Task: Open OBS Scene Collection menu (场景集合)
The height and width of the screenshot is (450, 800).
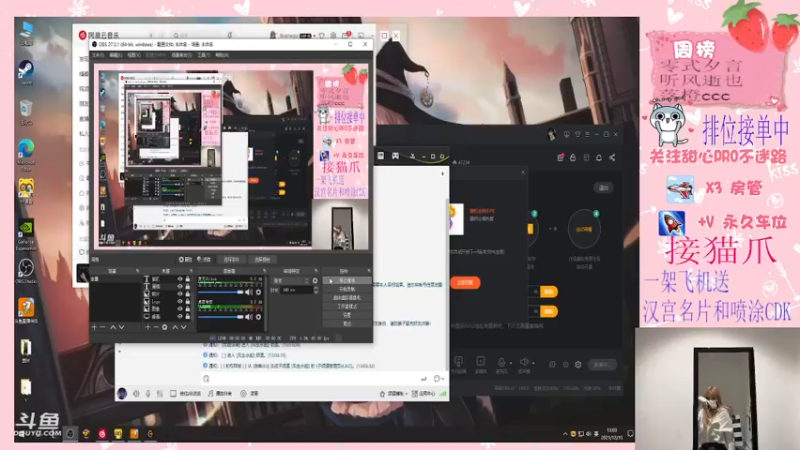Action: [182, 55]
